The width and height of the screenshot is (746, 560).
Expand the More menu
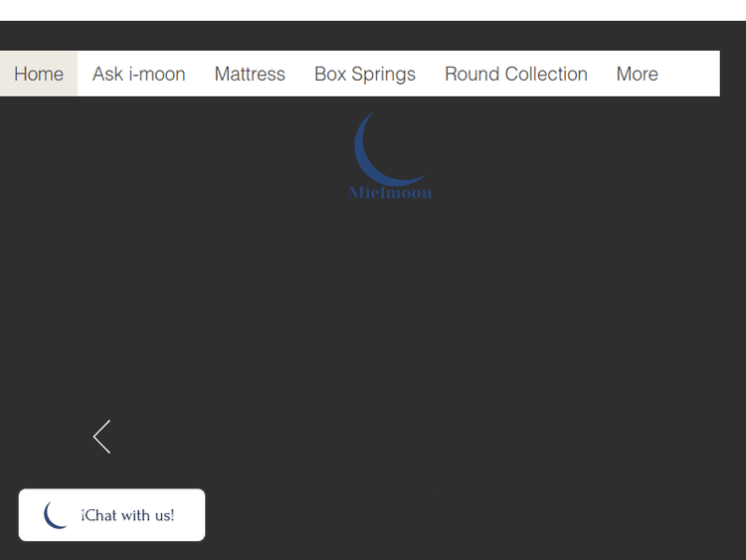click(x=637, y=75)
